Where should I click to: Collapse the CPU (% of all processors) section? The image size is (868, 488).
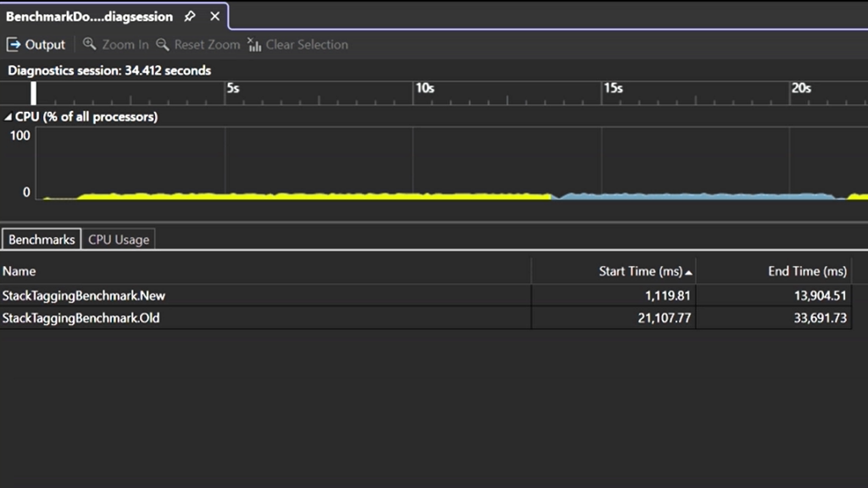click(x=8, y=116)
